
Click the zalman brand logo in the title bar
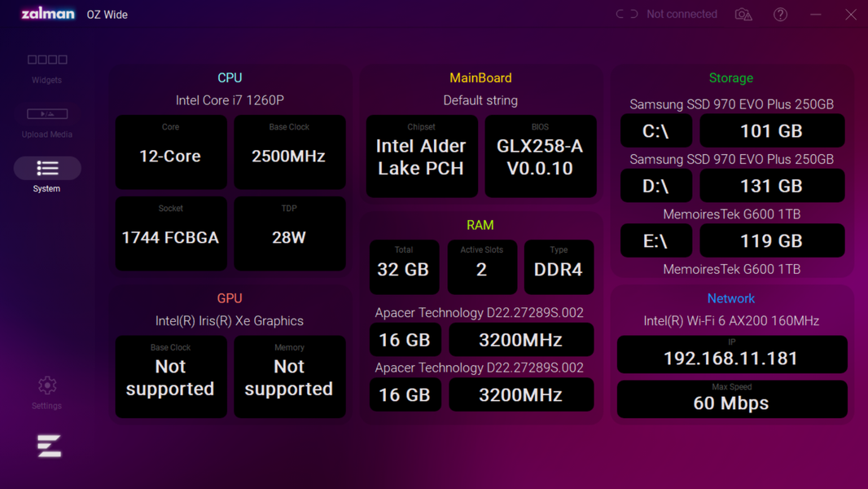pyautogui.click(x=47, y=14)
